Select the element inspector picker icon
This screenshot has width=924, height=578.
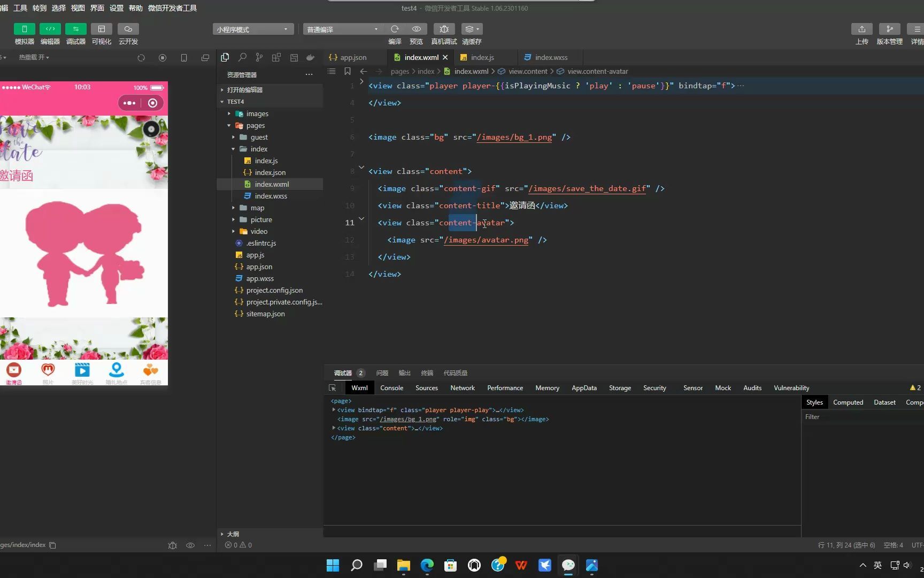click(x=333, y=388)
